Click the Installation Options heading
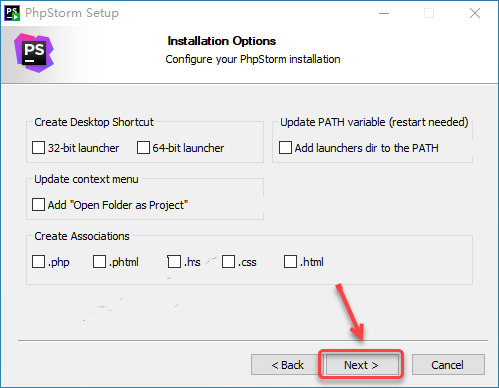Image resolution: width=499 pixels, height=388 pixels. [x=222, y=41]
